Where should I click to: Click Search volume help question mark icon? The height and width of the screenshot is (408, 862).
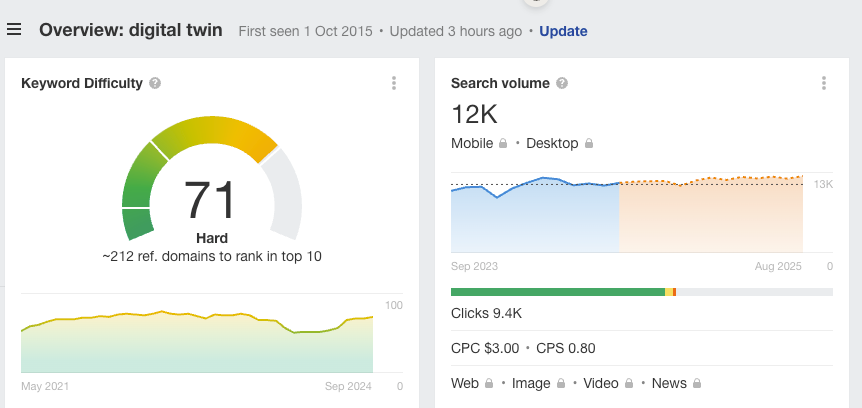562,83
